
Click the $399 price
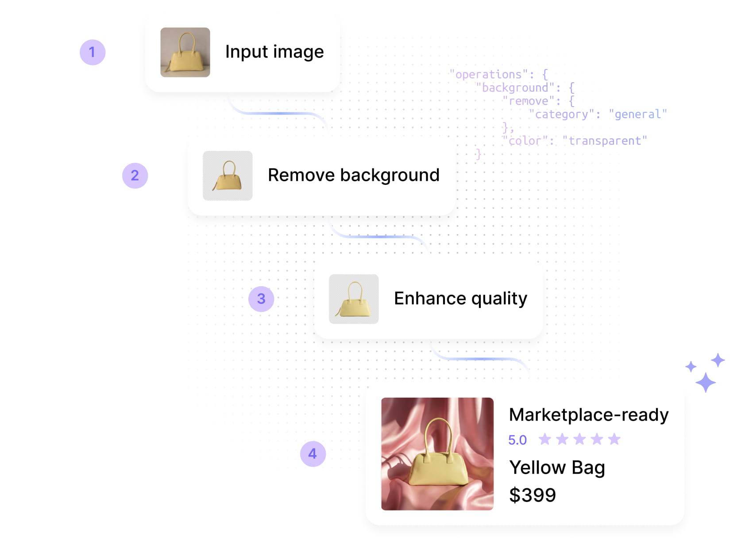point(533,495)
